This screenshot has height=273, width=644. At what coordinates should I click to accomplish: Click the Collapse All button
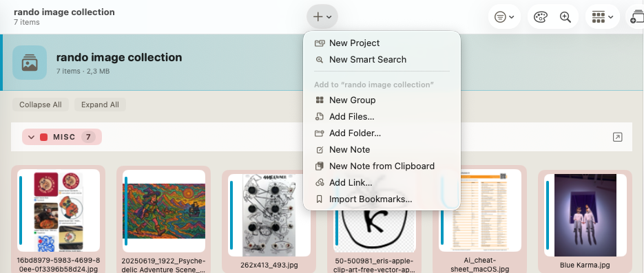41,105
